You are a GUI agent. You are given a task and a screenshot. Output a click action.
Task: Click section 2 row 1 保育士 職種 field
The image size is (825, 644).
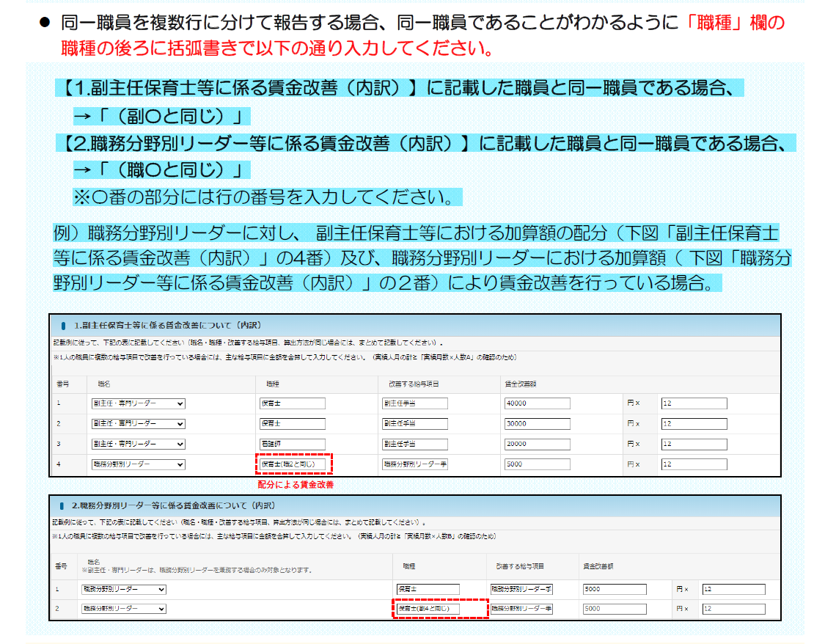click(x=428, y=589)
